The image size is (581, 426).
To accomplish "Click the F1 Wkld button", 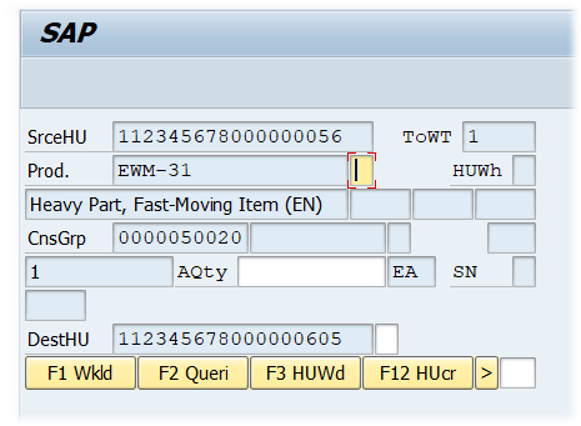I will (x=80, y=373).
